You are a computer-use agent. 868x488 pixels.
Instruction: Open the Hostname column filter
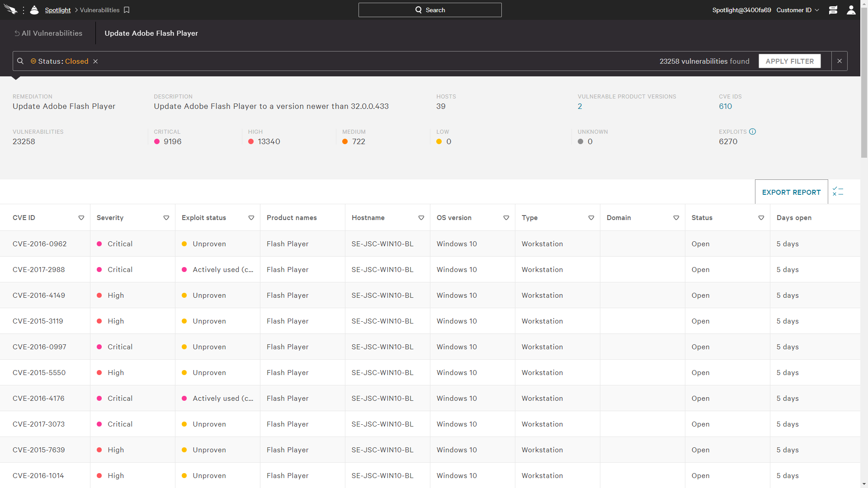tap(421, 218)
